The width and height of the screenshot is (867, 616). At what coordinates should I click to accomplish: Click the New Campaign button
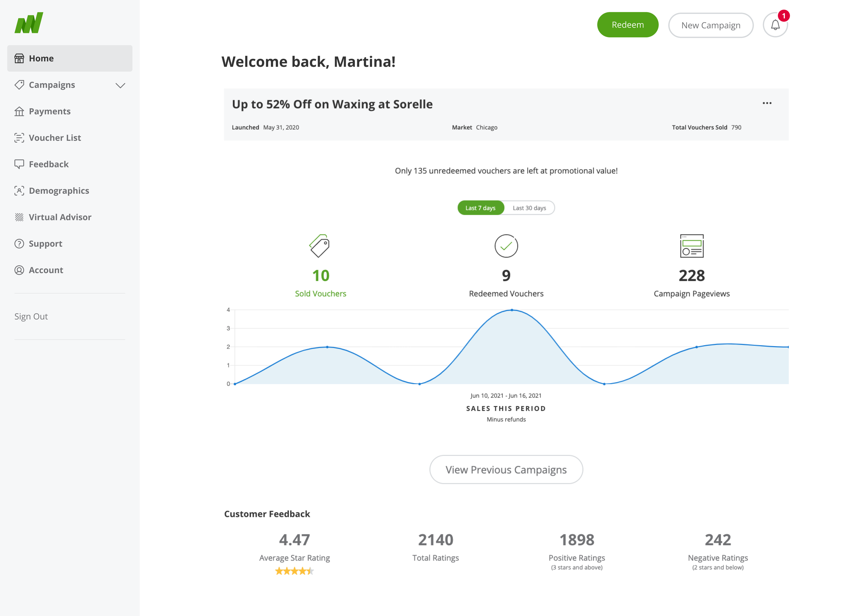point(710,25)
